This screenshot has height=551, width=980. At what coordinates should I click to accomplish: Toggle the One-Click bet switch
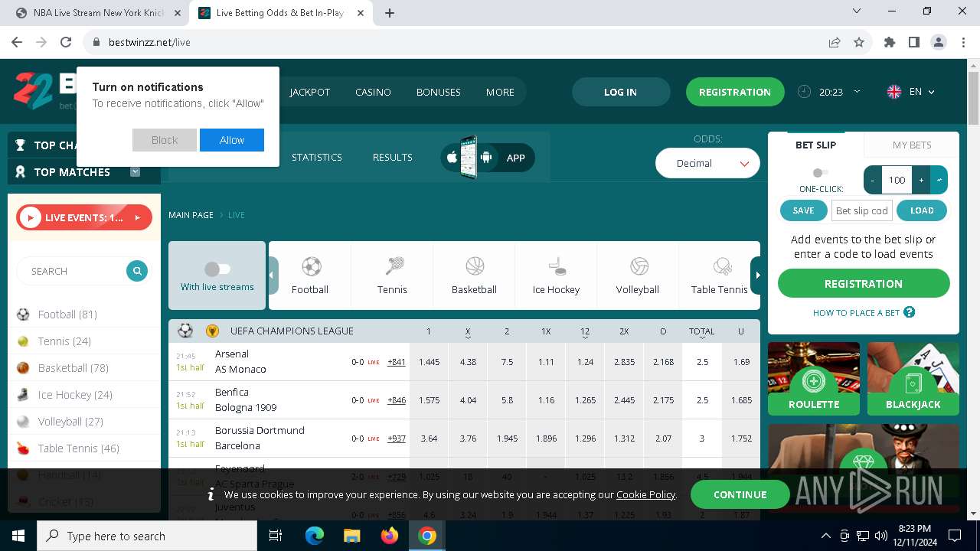[821, 173]
